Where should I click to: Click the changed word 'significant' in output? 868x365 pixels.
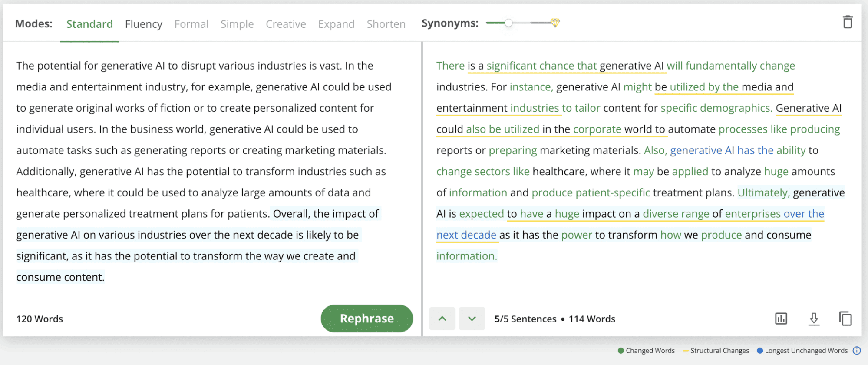tap(511, 66)
